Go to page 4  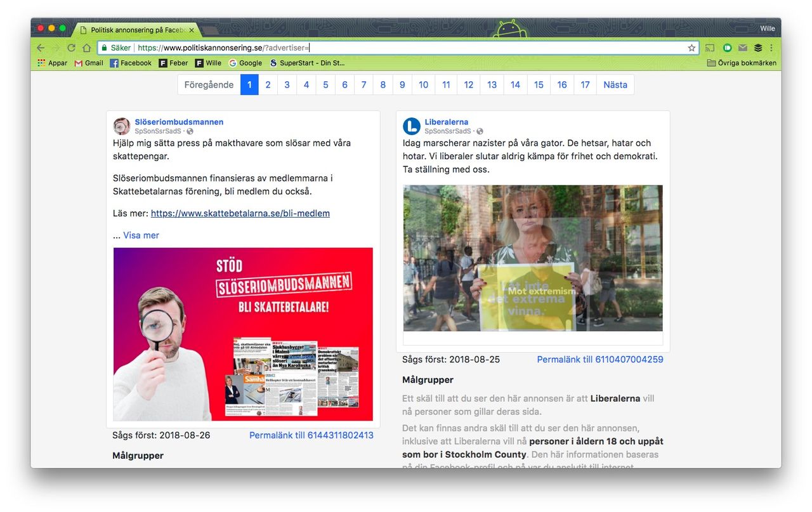tap(306, 84)
